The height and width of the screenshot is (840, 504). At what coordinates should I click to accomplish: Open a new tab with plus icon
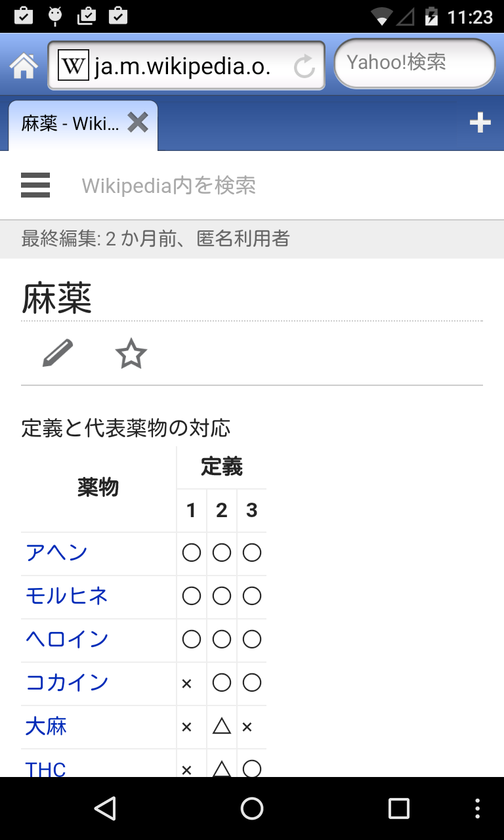pos(480,123)
